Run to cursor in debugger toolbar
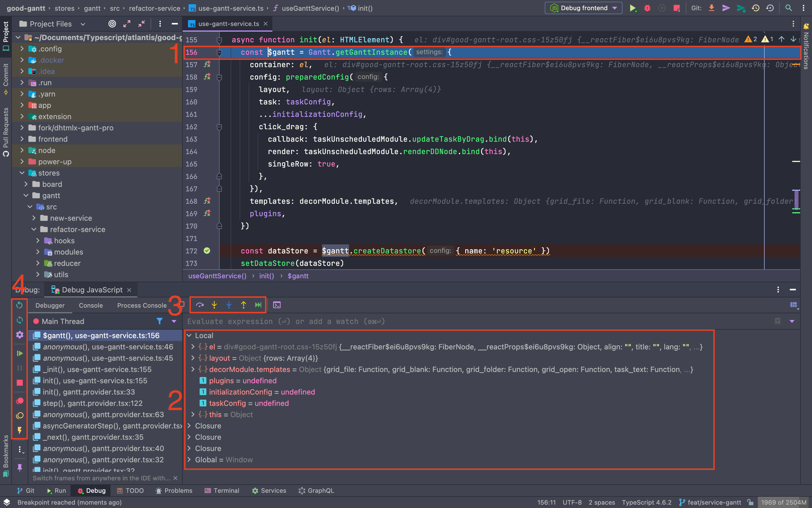This screenshot has height=508, width=812. 258,305
